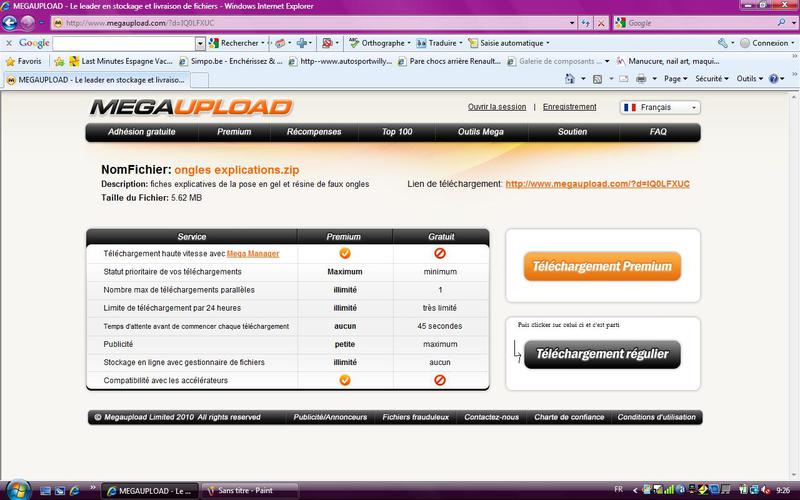Click the Téléchargement régulier button
The height and width of the screenshot is (500, 800).
[602, 354]
